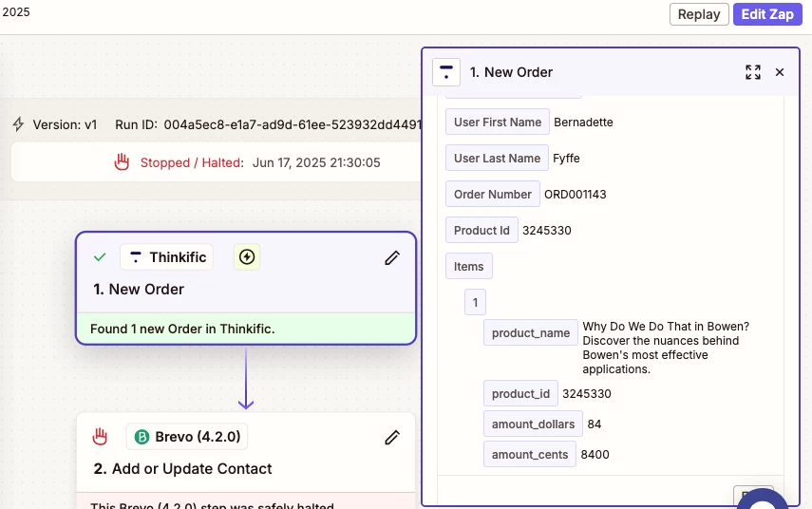Click the product_id field label
This screenshot has height=509, width=812.
(520, 393)
